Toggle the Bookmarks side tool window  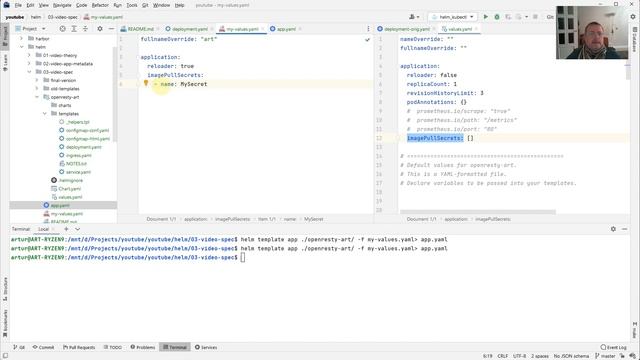coord(5,323)
